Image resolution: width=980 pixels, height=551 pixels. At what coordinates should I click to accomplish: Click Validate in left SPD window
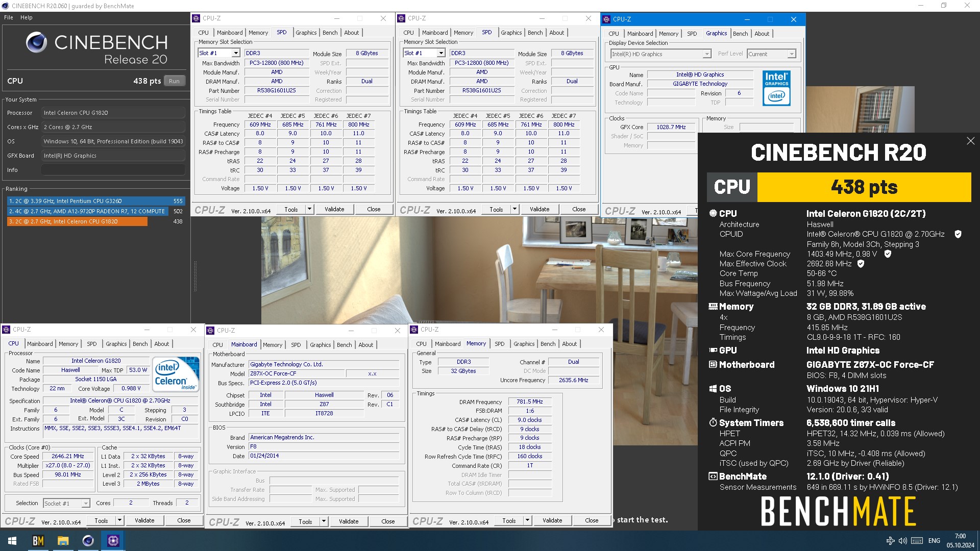click(x=334, y=209)
